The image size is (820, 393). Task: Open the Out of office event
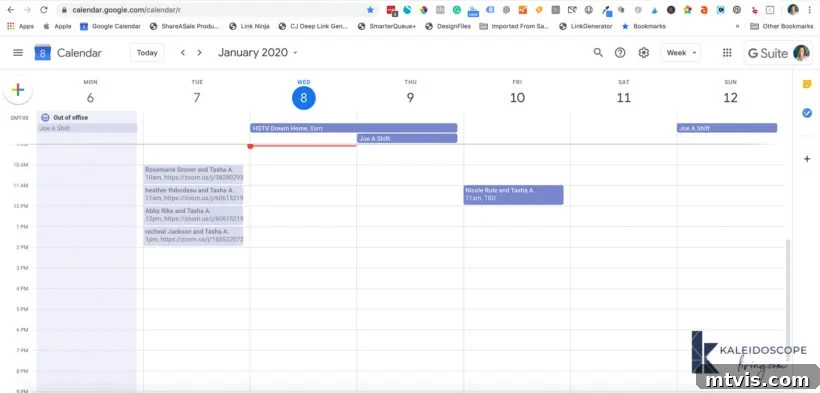pos(87,117)
